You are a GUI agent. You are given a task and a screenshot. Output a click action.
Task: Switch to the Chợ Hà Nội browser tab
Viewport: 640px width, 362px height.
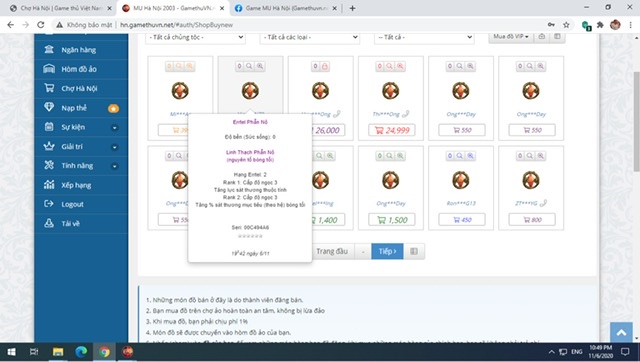pos(61,8)
